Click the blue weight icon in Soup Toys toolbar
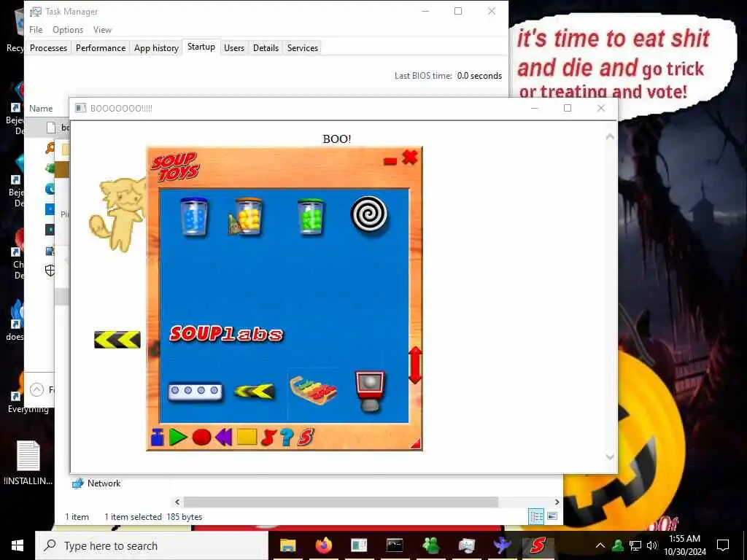The height and width of the screenshot is (560, 747). (x=158, y=437)
